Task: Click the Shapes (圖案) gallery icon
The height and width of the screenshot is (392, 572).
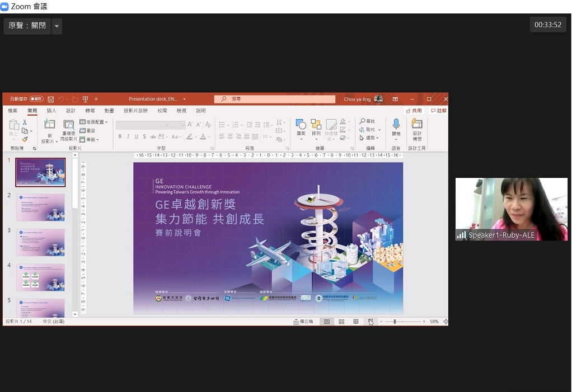Action: pyautogui.click(x=301, y=124)
